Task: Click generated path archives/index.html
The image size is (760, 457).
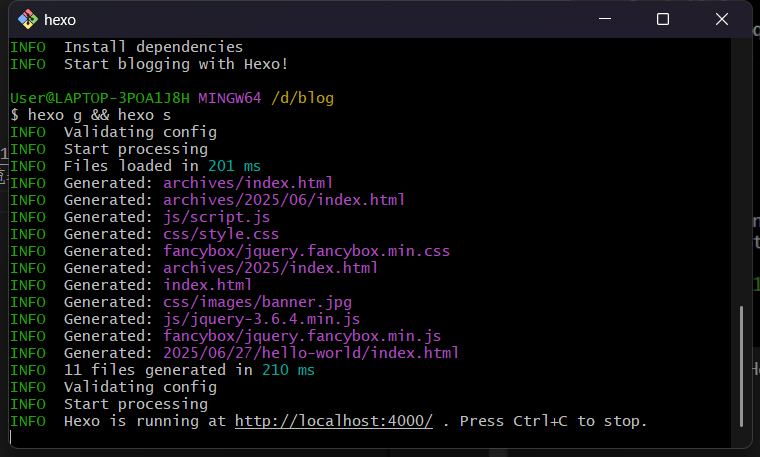Action: pyautogui.click(x=248, y=183)
